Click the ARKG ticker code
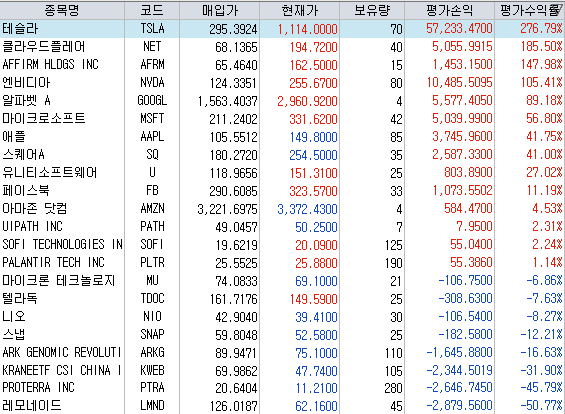Viewport: 565px width, 414px height. tap(152, 352)
